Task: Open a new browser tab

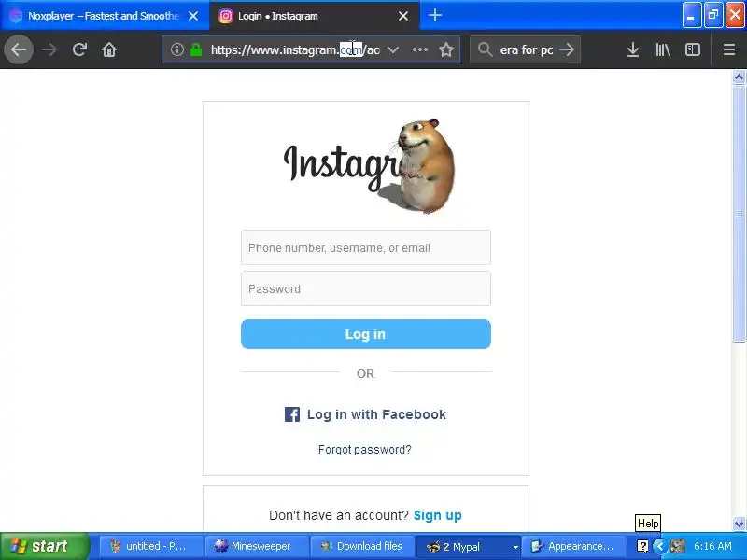Action: tap(434, 15)
